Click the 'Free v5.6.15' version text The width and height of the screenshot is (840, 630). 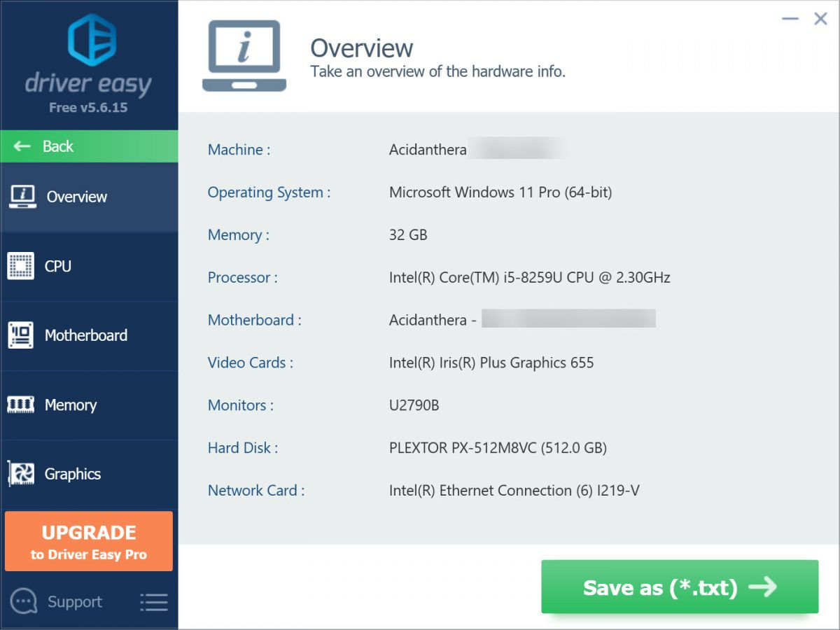coord(88,108)
